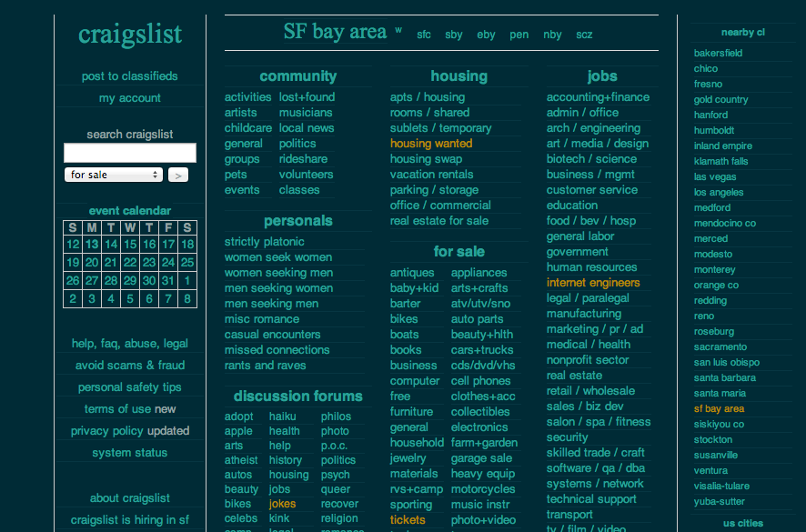Select date 15 on the event calendar
Image resolution: width=806 pixels, height=532 pixels.
[x=128, y=244]
